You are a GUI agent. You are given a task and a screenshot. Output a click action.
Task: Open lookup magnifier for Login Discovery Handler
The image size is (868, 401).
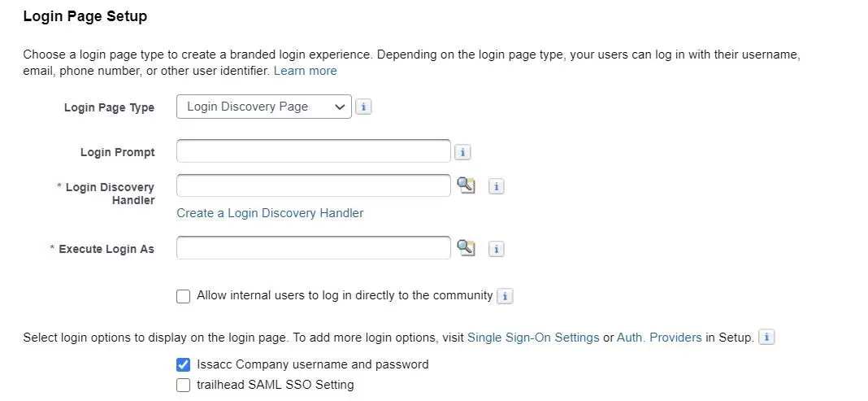(467, 185)
